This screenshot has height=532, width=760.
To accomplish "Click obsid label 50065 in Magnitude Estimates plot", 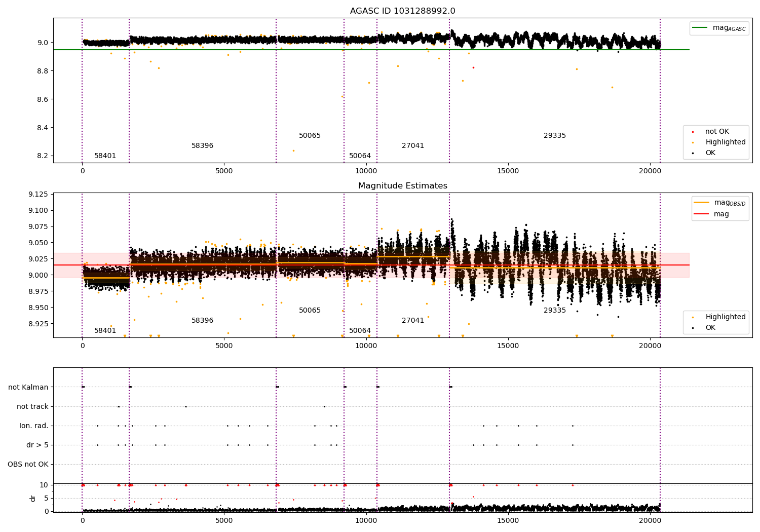I will coord(310,311).
